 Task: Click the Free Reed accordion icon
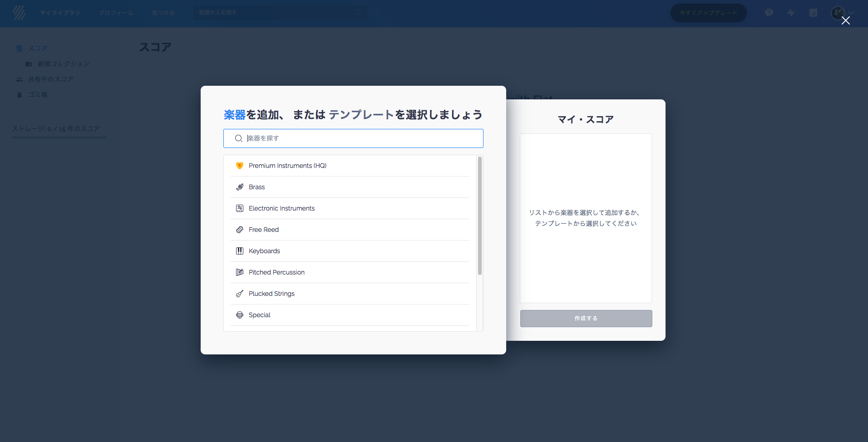(x=240, y=230)
